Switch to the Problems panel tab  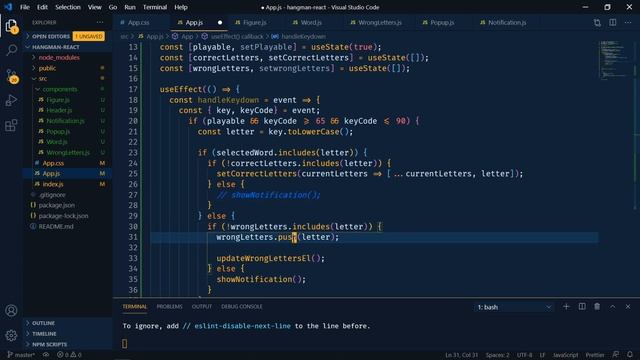pos(169,307)
